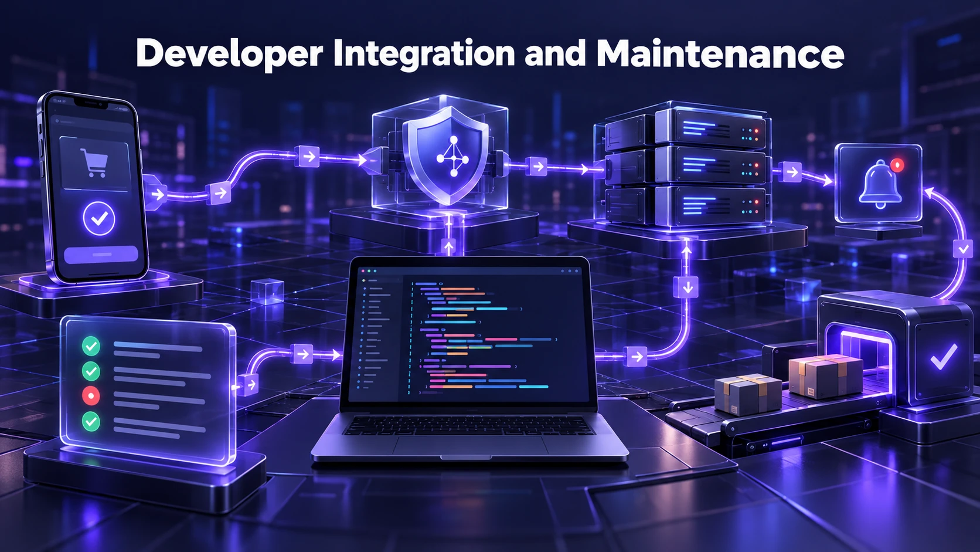Click the check marker on the curve to bell
980x552 pixels.
point(962,249)
